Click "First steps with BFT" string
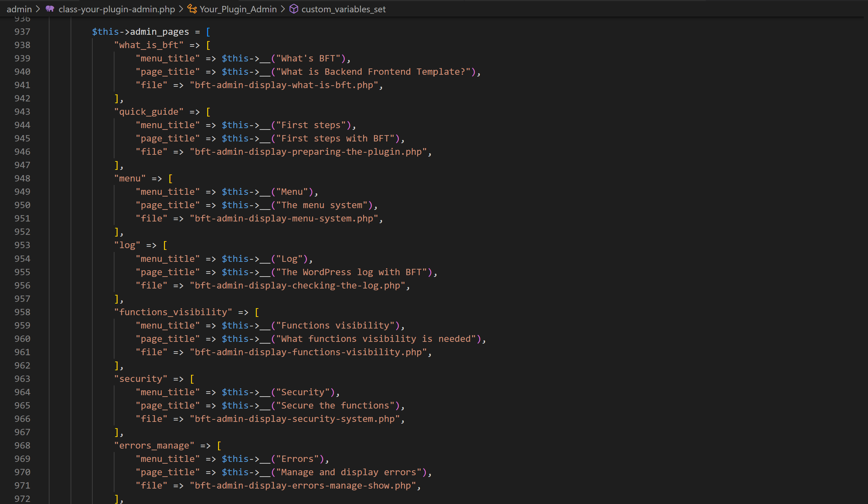This screenshot has width=868, height=504. [335, 138]
